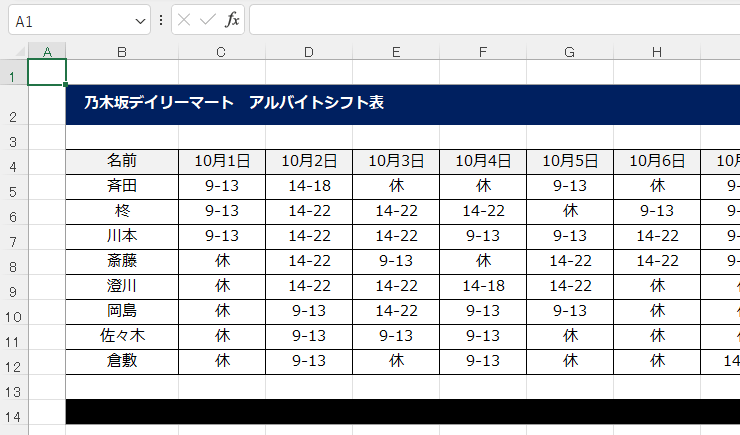Screen dimensions: 740x435
Task: Click the name cell 澄川
Action: [122, 287]
